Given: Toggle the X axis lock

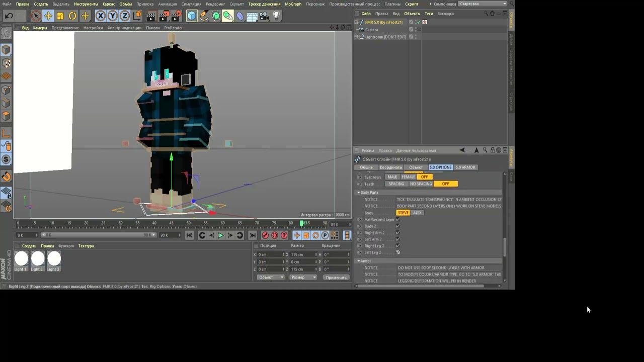Looking at the screenshot, I should point(101,16).
